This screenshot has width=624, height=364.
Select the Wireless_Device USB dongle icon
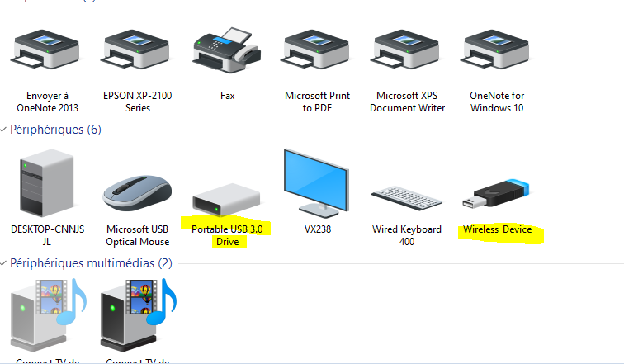(496, 194)
